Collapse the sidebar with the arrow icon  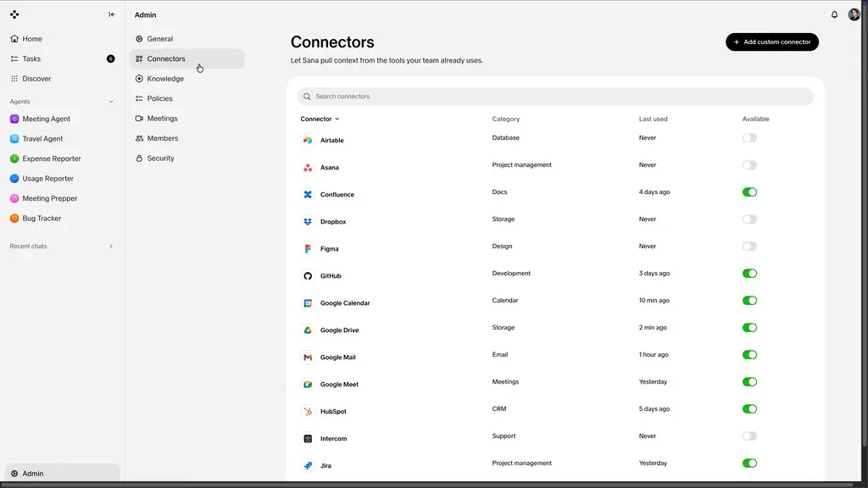(112, 14)
